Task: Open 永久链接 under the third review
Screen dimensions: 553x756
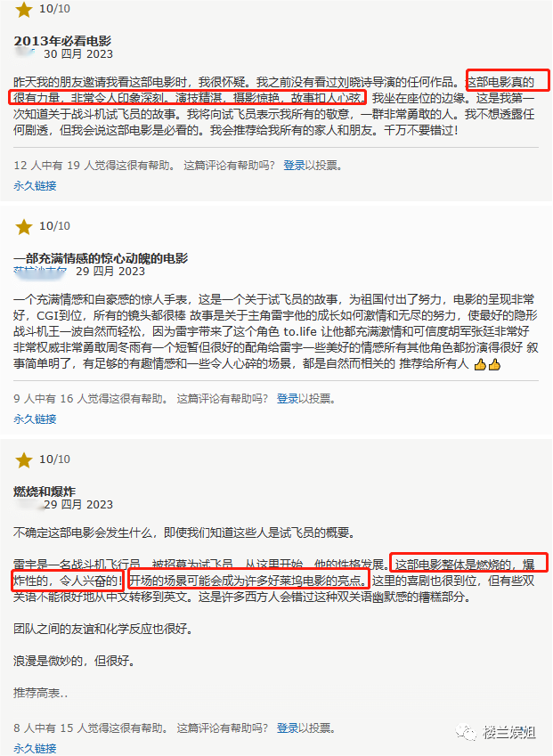Action: click(x=35, y=748)
